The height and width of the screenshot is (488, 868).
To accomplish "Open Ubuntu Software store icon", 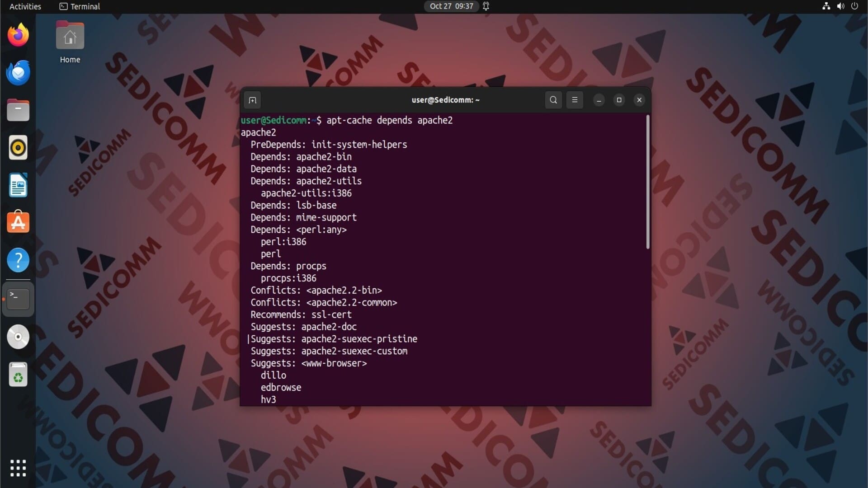I will [18, 222].
